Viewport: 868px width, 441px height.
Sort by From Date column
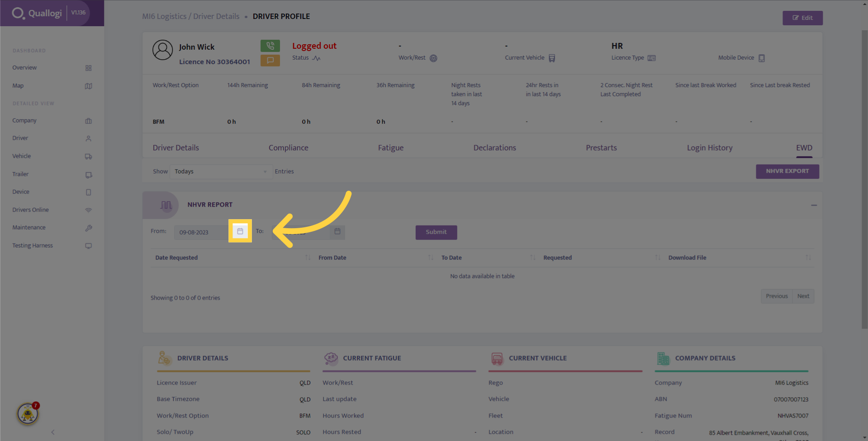375,258
